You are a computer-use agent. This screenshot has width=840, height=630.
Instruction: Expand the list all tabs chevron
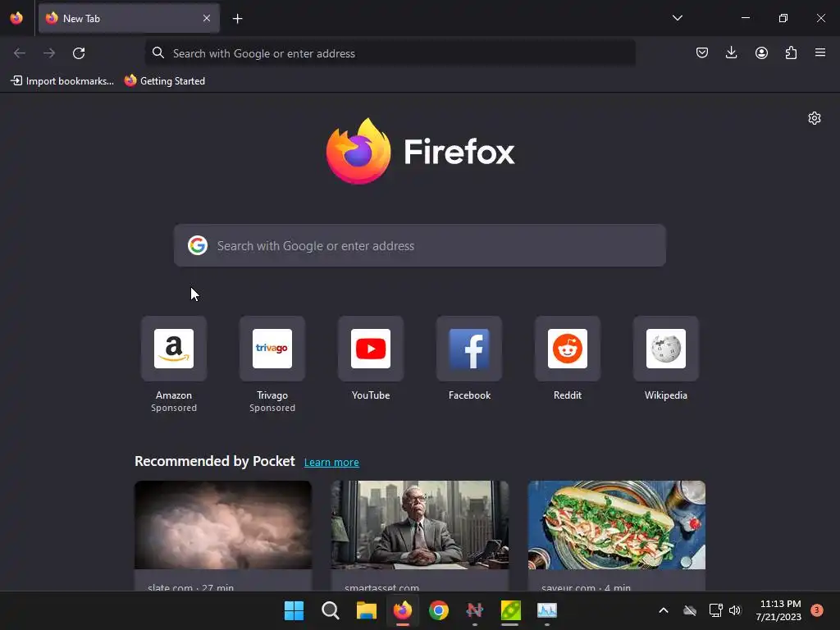click(x=677, y=18)
